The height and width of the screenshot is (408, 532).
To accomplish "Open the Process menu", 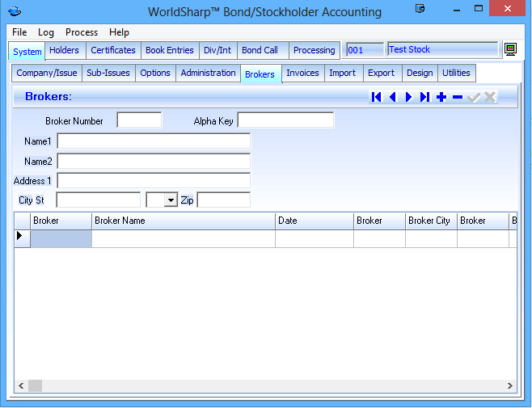I will click(82, 32).
